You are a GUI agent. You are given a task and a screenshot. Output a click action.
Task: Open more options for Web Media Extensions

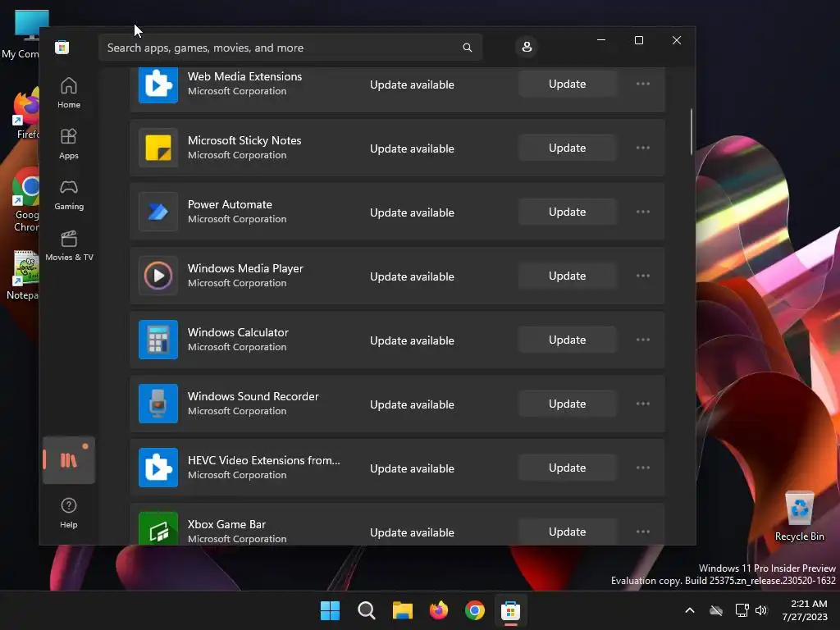643,84
